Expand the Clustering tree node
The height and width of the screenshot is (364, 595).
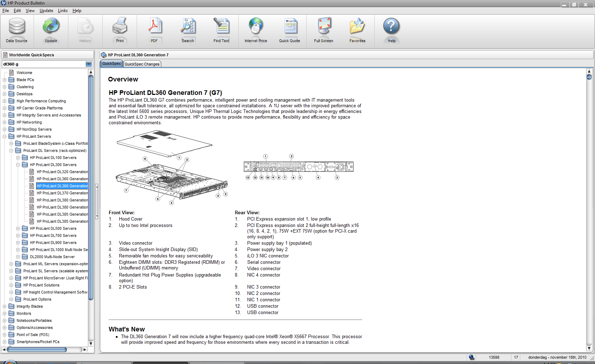pos(4,87)
